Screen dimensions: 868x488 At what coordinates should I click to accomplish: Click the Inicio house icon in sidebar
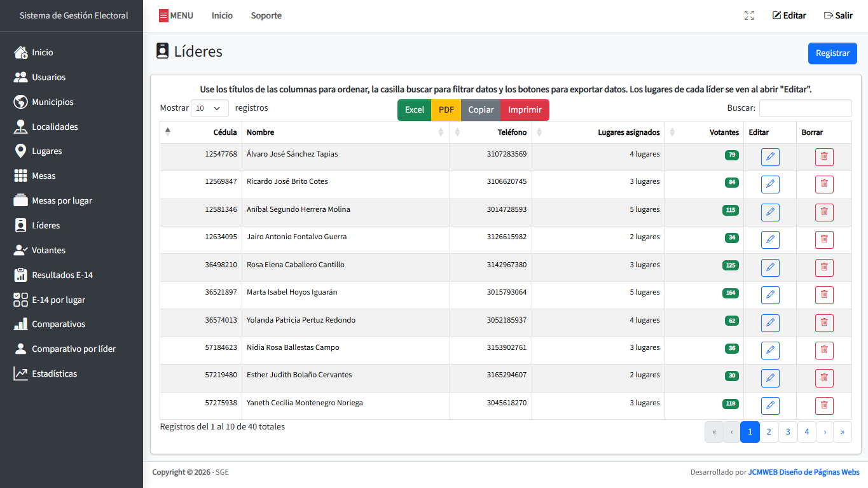coord(21,52)
